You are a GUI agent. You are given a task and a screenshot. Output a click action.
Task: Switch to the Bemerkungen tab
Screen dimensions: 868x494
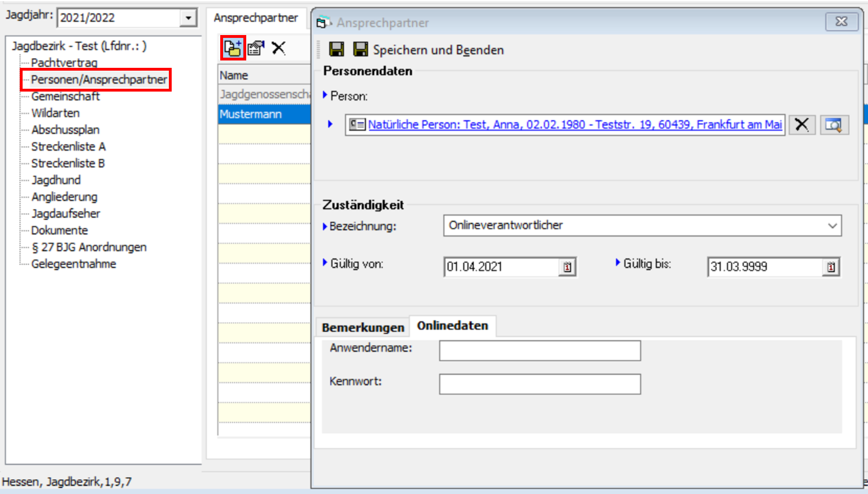(363, 327)
